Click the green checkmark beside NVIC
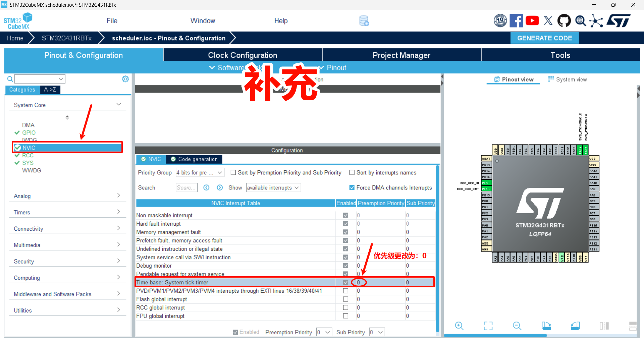This screenshot has height=342, width=644. click(x=18, y=148)
